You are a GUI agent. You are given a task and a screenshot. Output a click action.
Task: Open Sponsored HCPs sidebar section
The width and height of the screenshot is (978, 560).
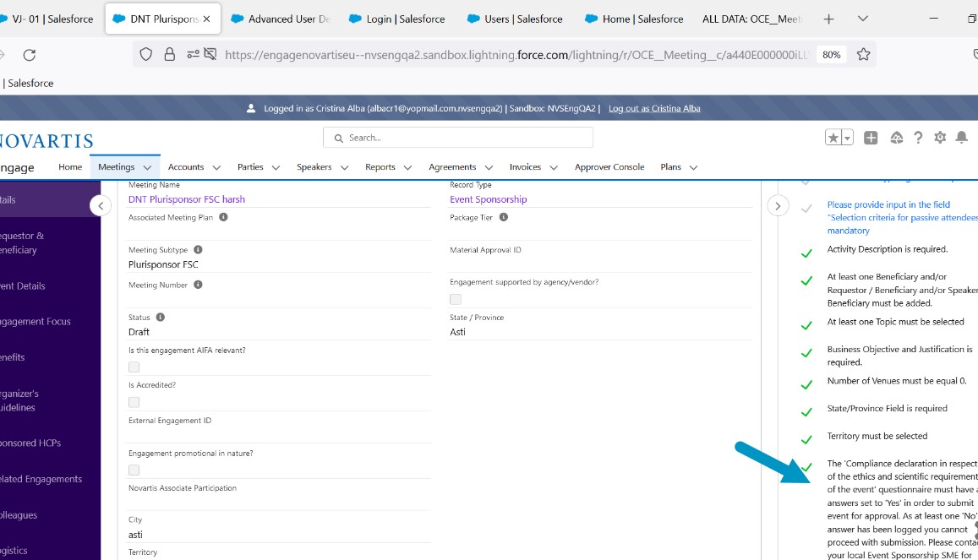[30, 443]
